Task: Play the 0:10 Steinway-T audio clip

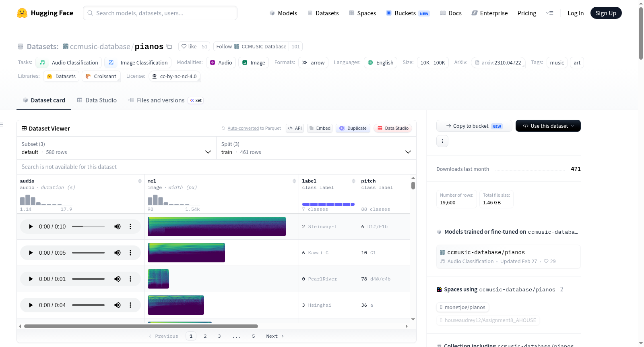Action: coord(31,226)
